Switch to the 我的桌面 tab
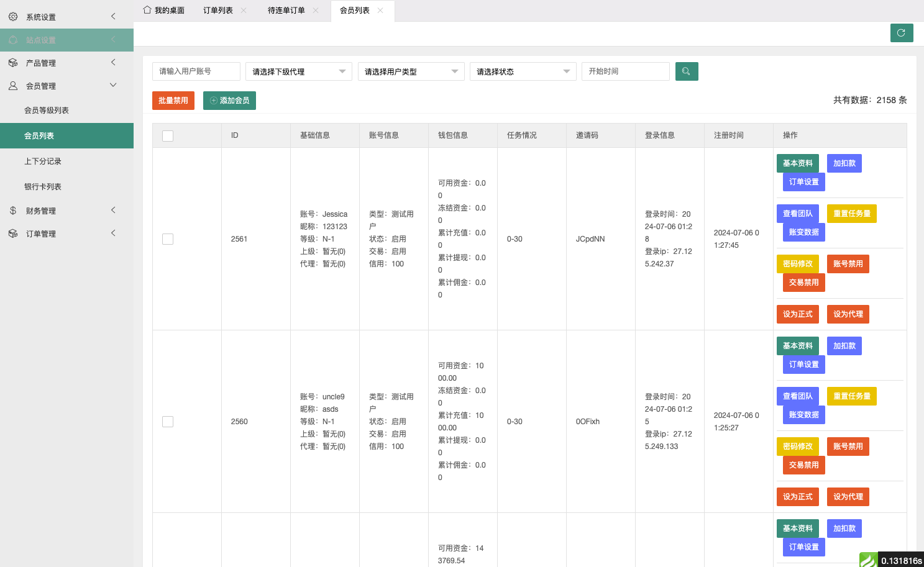 click(x=164, y=11)
